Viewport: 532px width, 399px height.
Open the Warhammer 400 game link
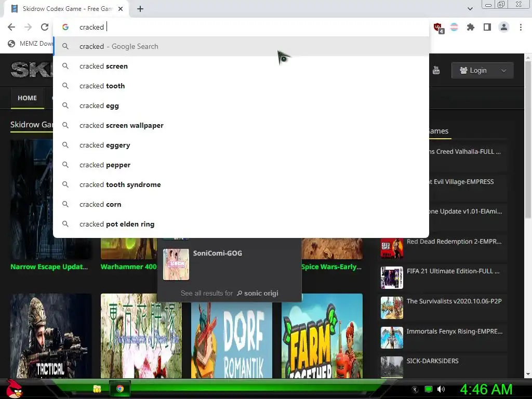click(129, 267)
